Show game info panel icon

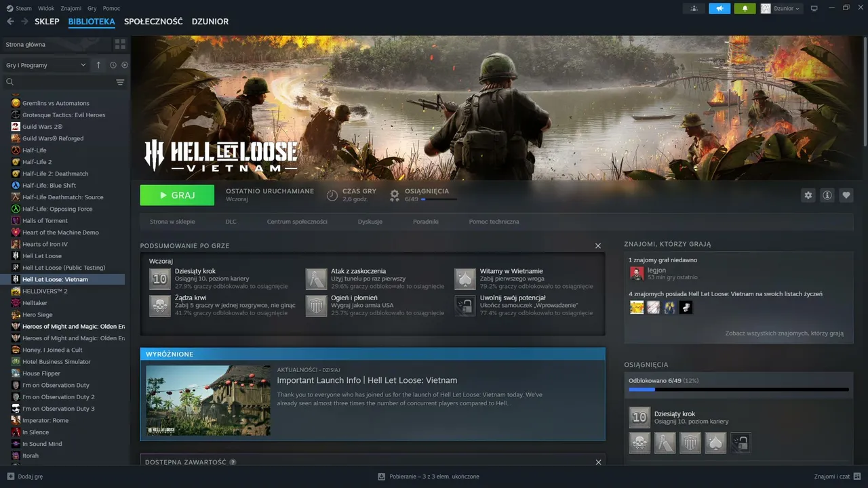827,195
